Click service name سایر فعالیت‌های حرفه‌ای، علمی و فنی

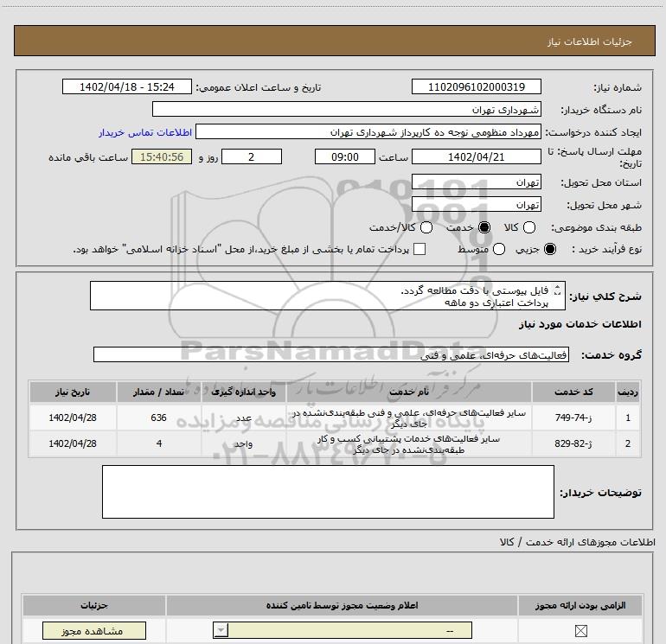pos(409,418)
